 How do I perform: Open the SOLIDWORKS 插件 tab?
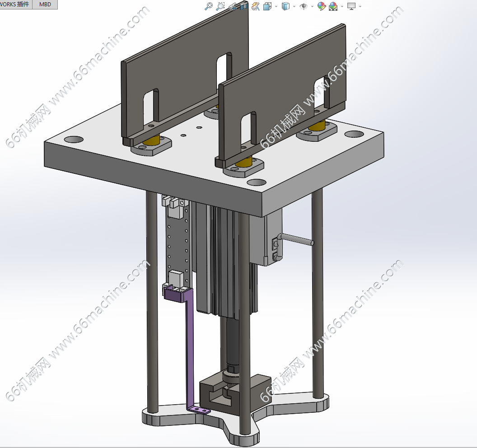click(x=16, y=5)
